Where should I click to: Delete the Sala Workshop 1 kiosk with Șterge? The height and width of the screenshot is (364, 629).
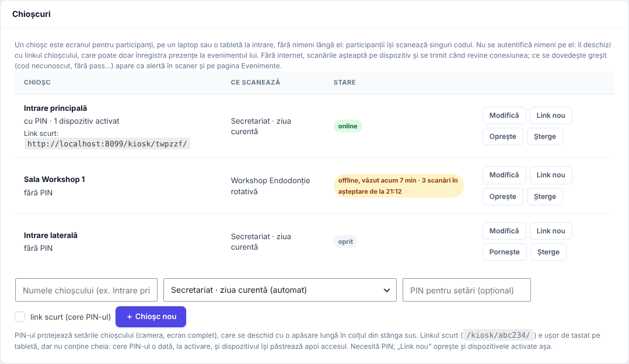click(545, 197)
